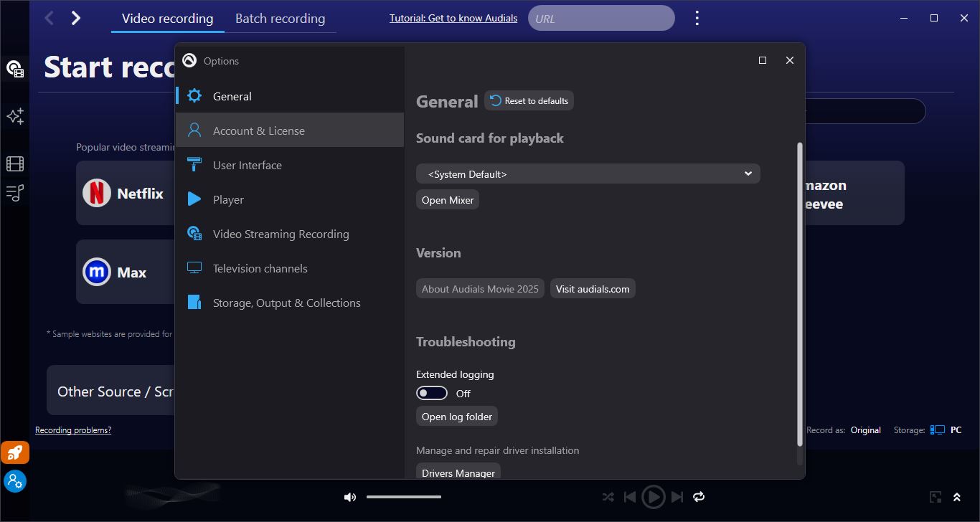Click the Account & License person icon
The image size is (980, 522).
pos(194,130)
